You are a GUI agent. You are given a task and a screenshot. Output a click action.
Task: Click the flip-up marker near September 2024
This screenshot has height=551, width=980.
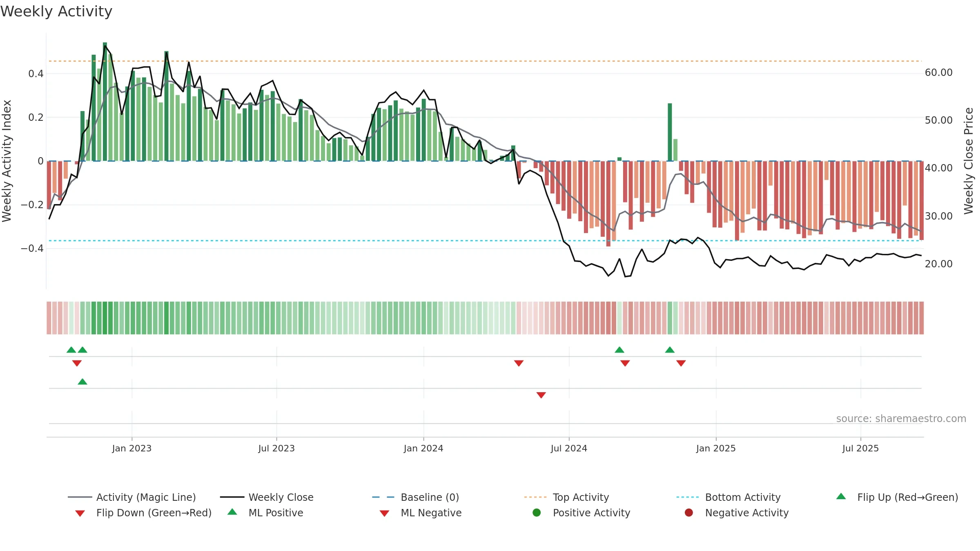click(x=619, y=350)
